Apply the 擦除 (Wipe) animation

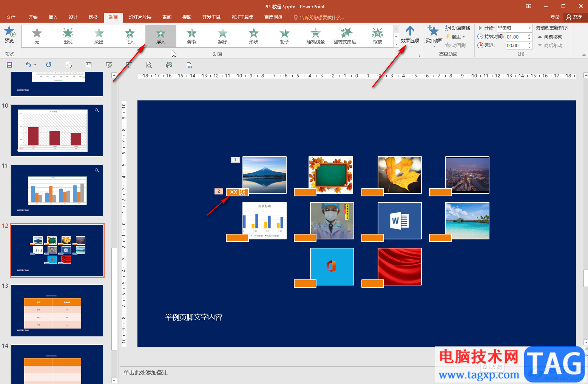click(223, 36)
